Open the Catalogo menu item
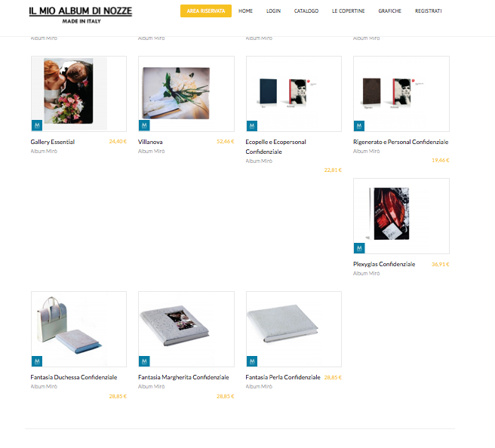This screenshot has height=448, width=495. point(306,11)
